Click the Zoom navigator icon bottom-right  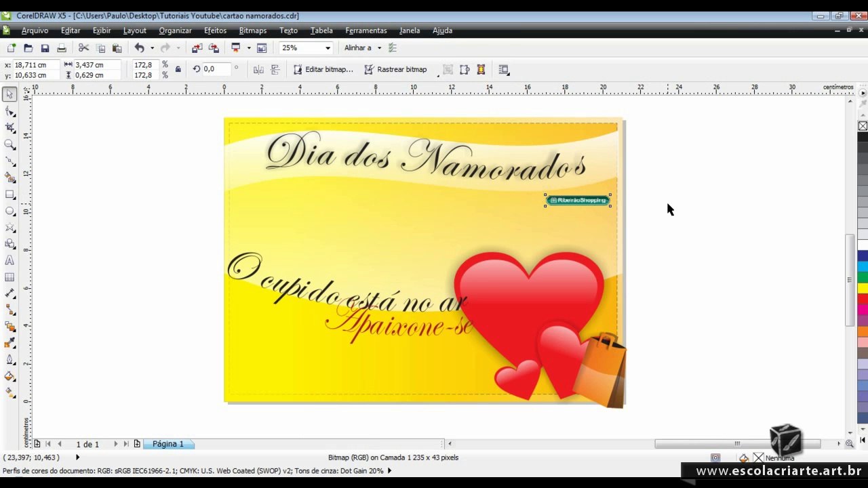[x=849, y=444]
